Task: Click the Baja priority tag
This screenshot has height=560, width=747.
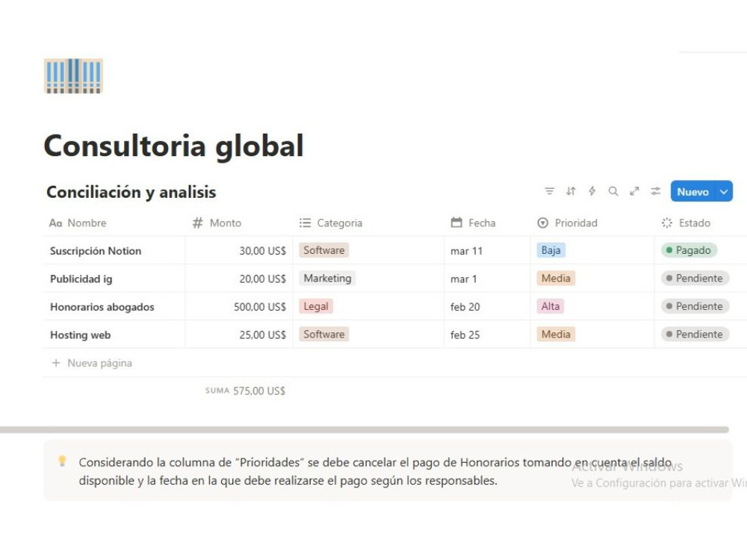Action: pos(551,250)
